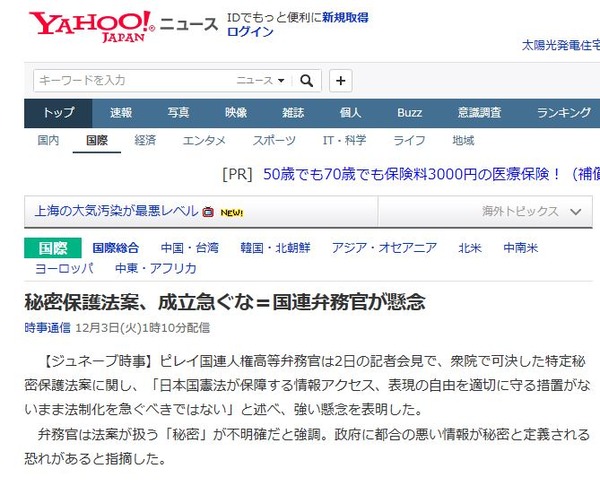
Task: Click the 時事通信 source link
Action: pos(47,328)
